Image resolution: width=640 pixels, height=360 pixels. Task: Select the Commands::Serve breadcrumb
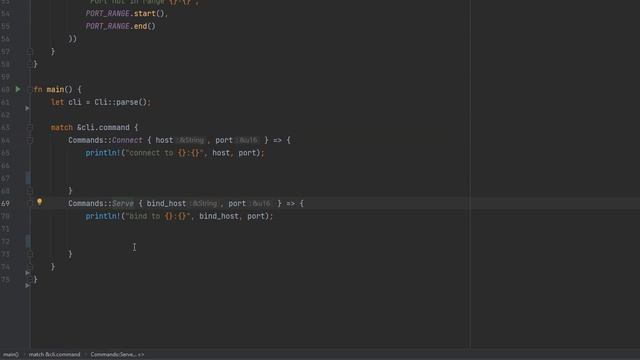click(117, 354)
